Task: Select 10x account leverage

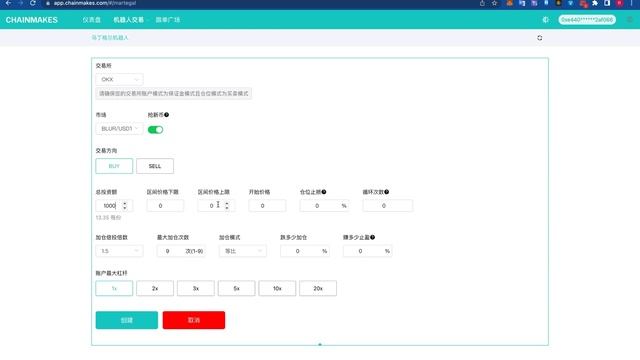Action: point(277,289)
